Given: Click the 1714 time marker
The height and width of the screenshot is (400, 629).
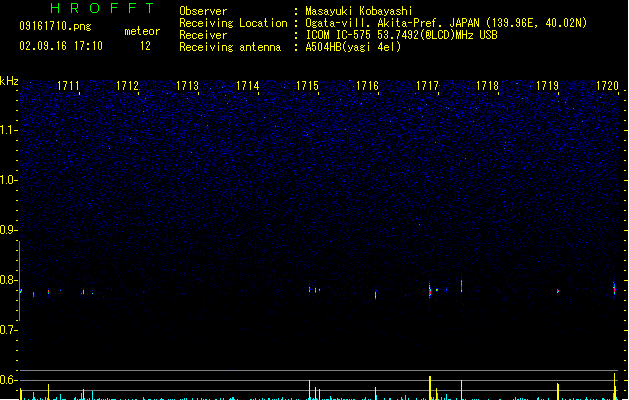Looking at the screenshot, I should [x=248, y=86].
